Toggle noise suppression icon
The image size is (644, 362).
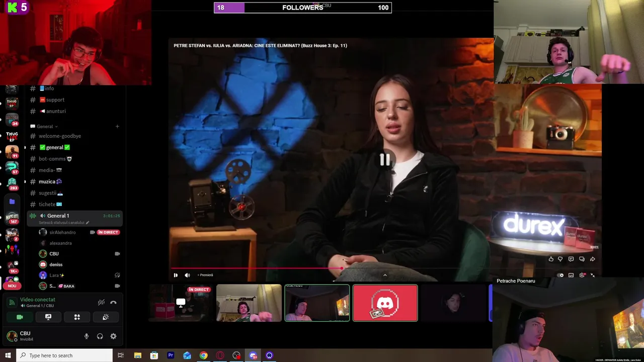101,302
